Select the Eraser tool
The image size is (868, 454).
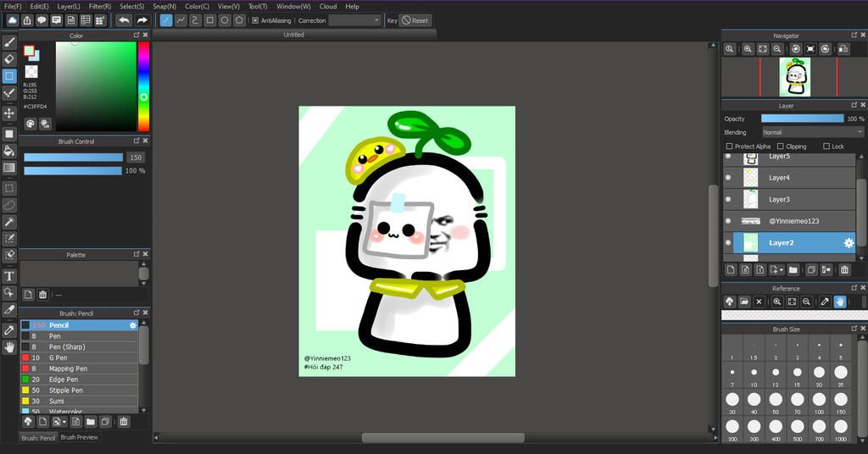coord(9,58)
